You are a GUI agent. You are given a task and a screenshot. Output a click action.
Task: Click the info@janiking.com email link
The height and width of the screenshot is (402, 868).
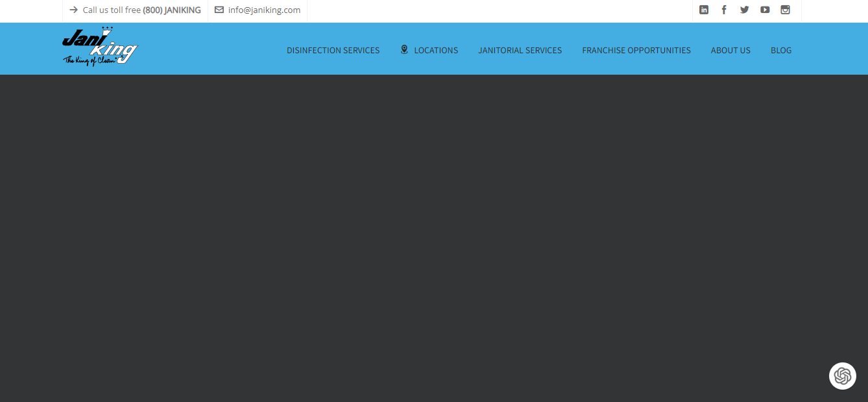[x=264, y=10]
